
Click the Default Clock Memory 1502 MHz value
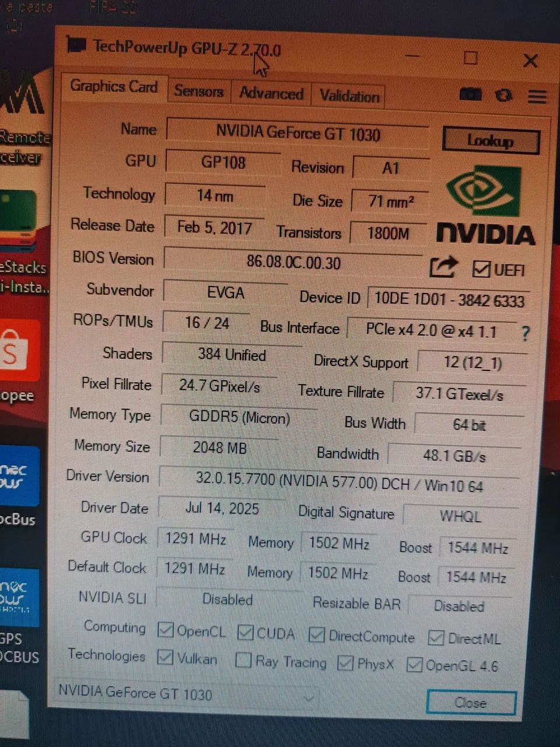point(338,573)
